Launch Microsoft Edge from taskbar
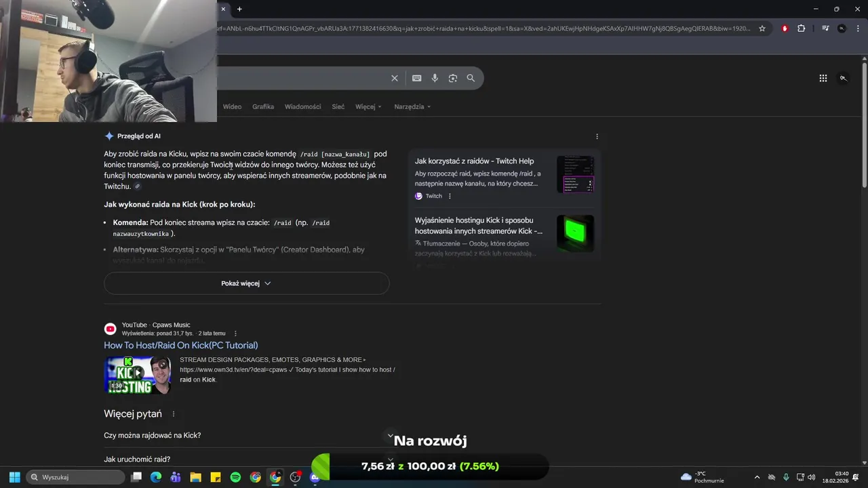 click(x=156, y=477)
